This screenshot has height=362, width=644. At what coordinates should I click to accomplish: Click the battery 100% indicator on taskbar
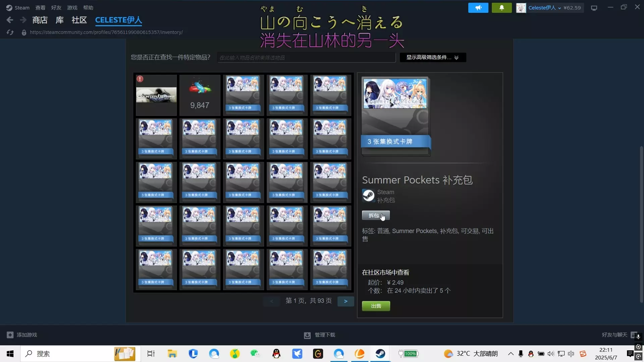click(409, 354)
